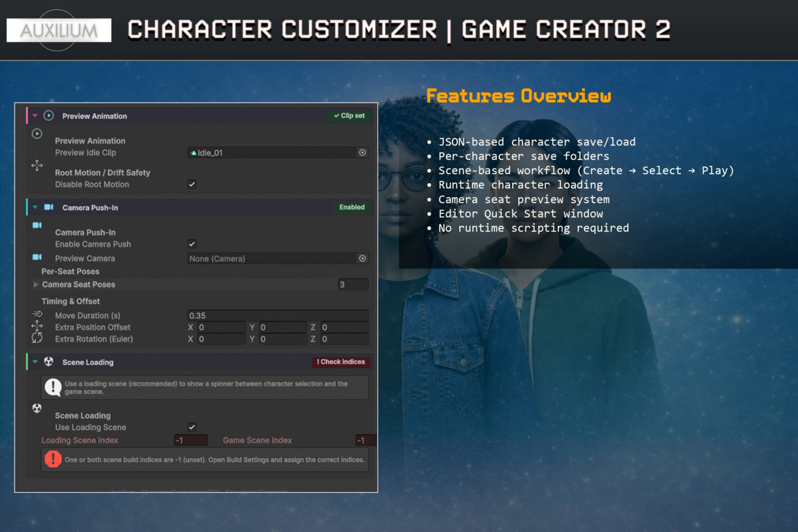Click the Editor Quick Start window bullet

(521, 213)
